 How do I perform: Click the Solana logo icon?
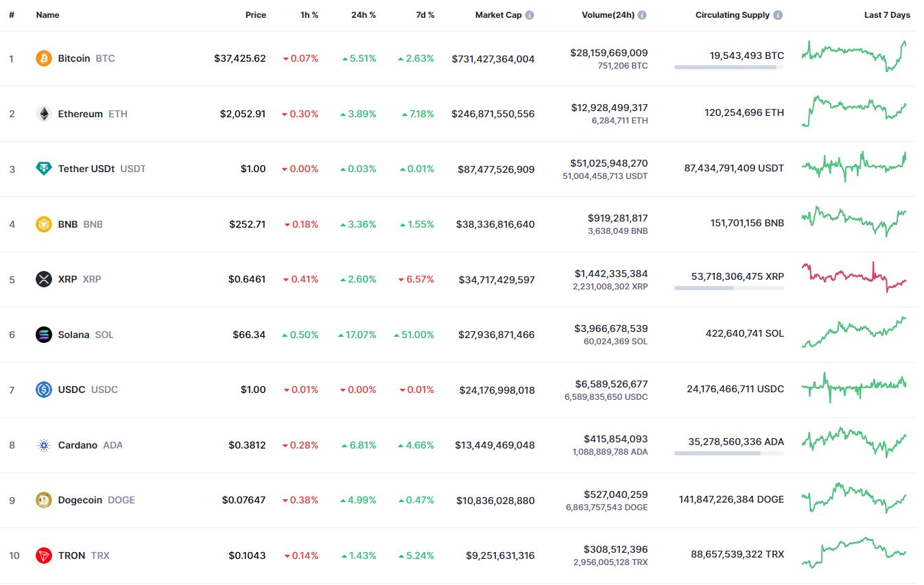click(x=44, y=335)
